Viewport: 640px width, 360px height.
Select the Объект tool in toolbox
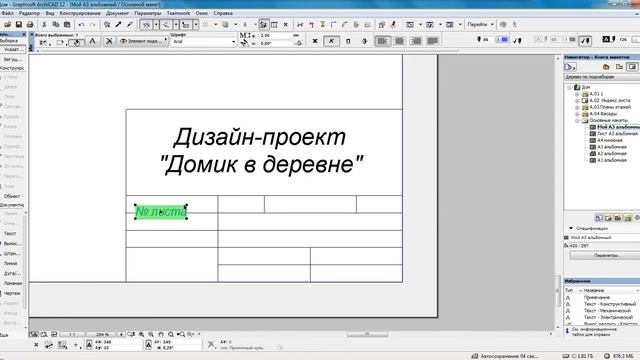[11, 196]
